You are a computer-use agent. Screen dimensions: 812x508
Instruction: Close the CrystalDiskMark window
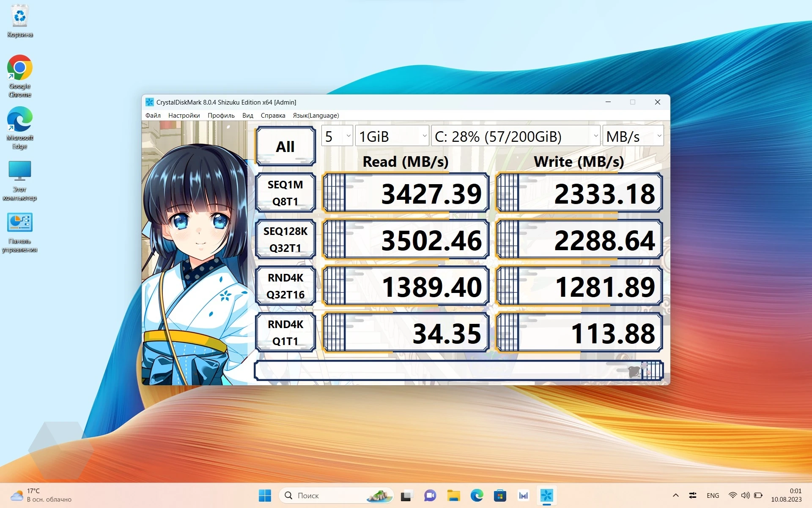point(658,102)
